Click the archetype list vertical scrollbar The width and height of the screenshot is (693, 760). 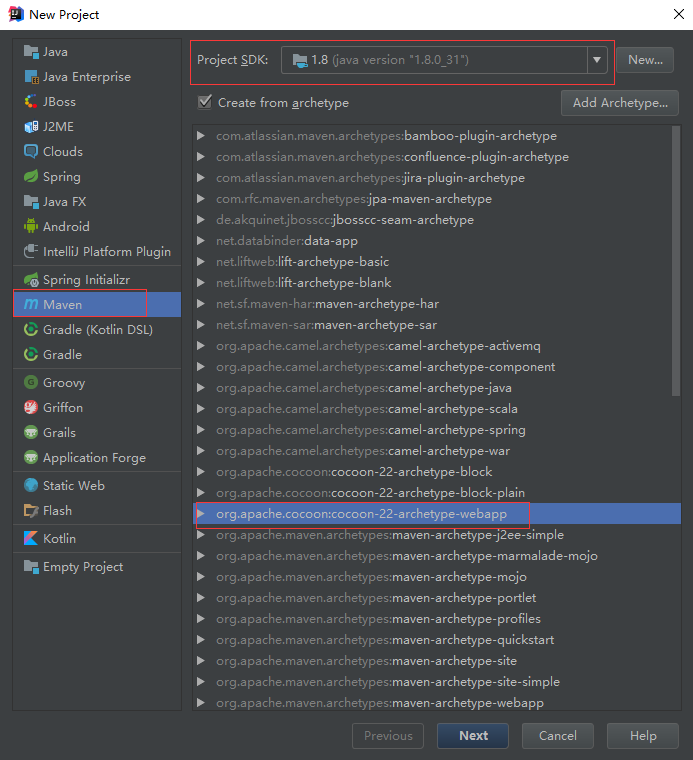coord(676,262)
